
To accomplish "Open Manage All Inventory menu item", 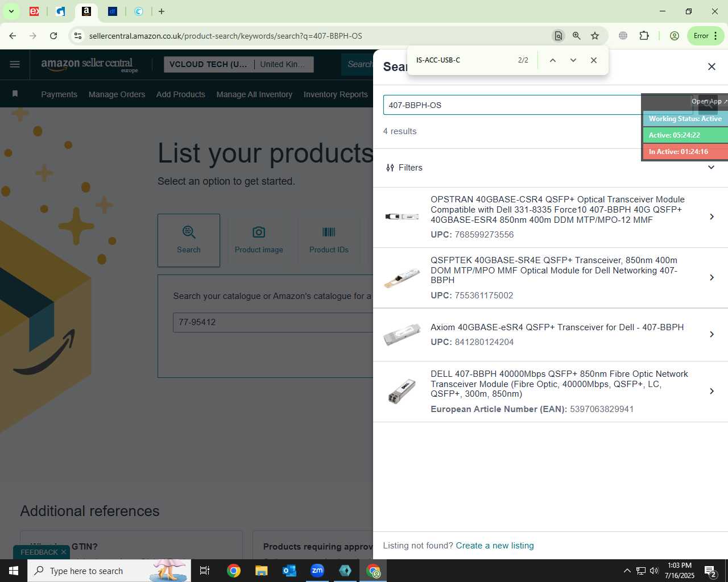I will click(254, 94).
